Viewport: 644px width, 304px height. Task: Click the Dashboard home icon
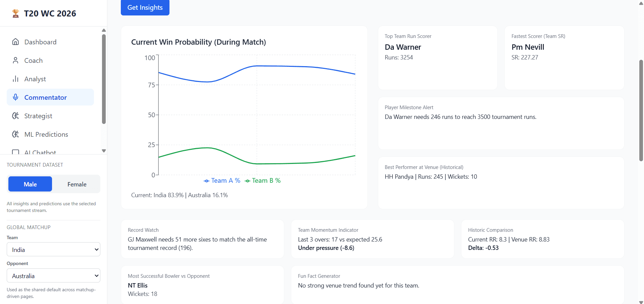click(15, 42)
